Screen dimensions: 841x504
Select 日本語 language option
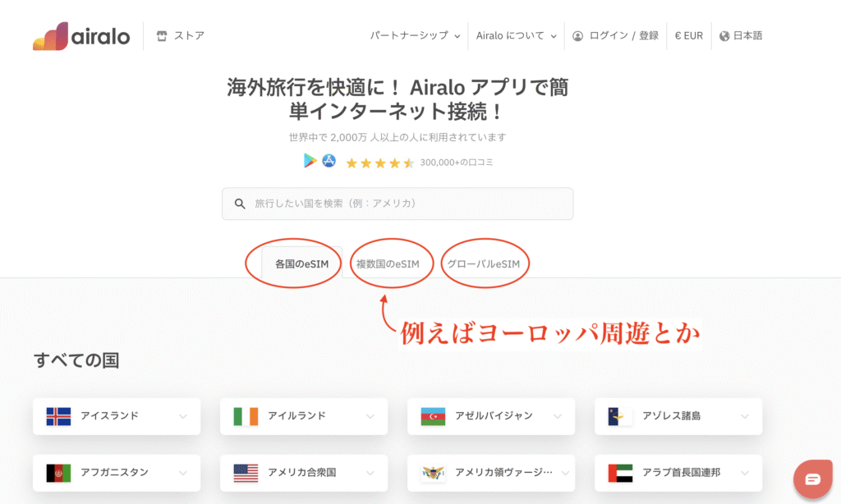(x=747, y=35)
